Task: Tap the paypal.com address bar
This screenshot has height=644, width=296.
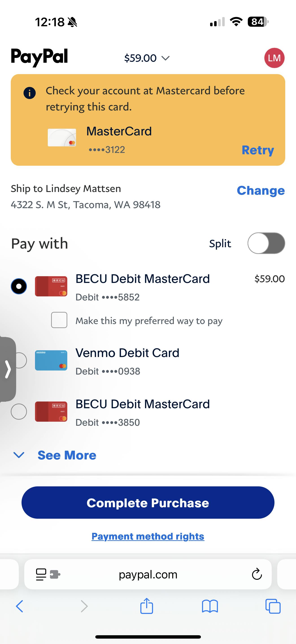Action: (x=148, y=574)
